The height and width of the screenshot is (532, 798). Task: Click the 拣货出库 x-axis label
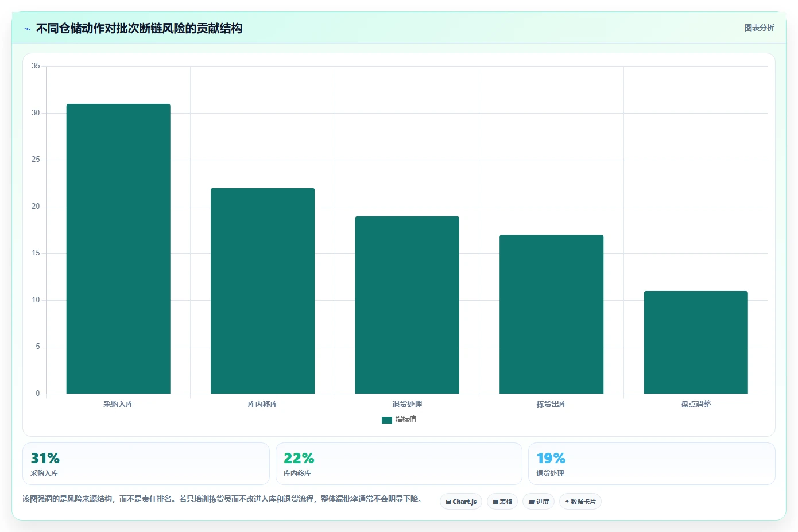[x=551, y=404]
